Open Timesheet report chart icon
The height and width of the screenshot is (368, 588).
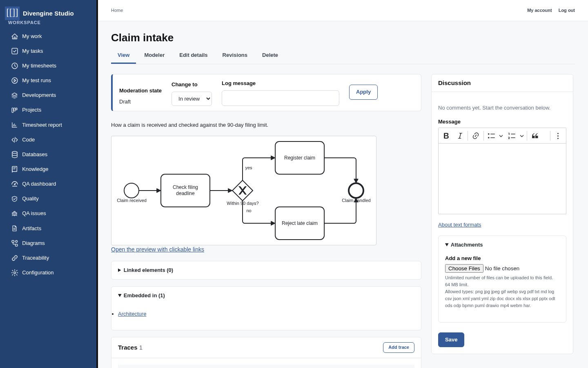(15, 125)
